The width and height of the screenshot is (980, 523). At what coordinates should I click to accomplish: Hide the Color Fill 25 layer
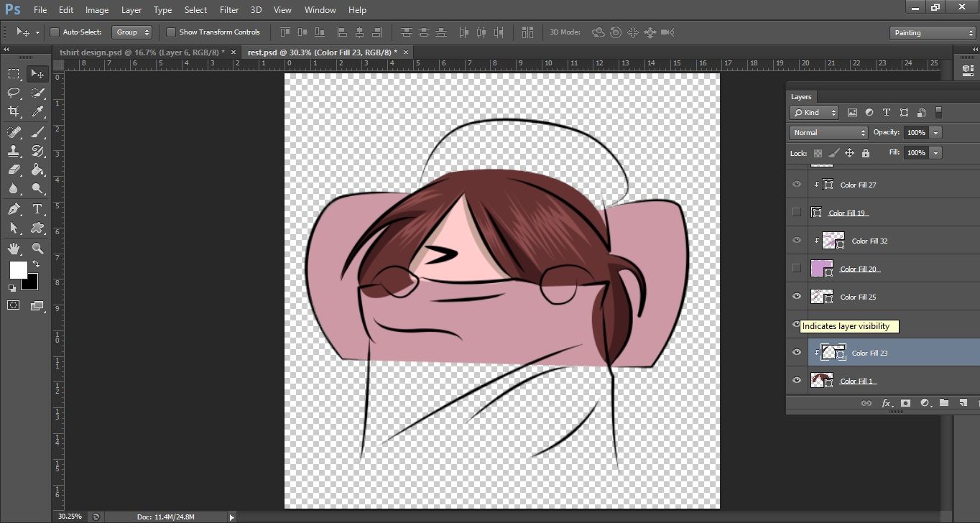[796, 296]
